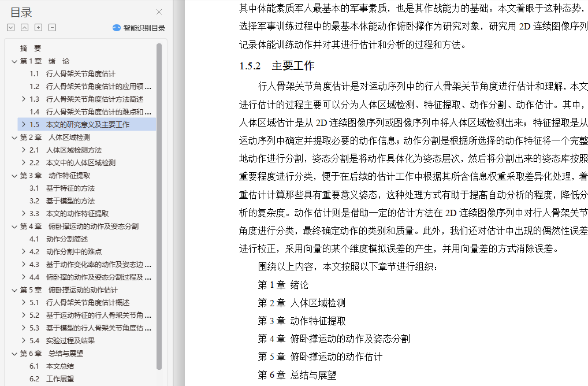Viewport: 588px width, 386px height.
Task: Select outline entry 6.2 工作展望
Action: click(x=52, y=379)
